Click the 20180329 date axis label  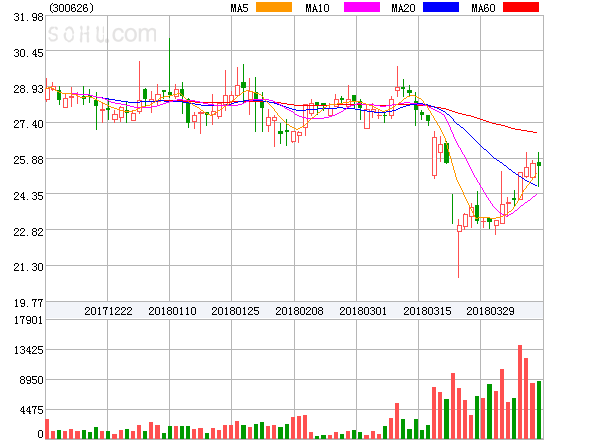coord(490,311)
